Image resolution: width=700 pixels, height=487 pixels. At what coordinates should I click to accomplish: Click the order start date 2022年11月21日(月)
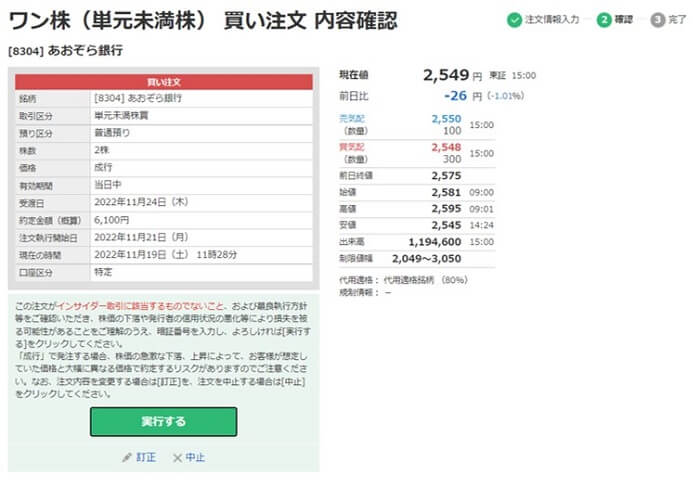point(141,237)
